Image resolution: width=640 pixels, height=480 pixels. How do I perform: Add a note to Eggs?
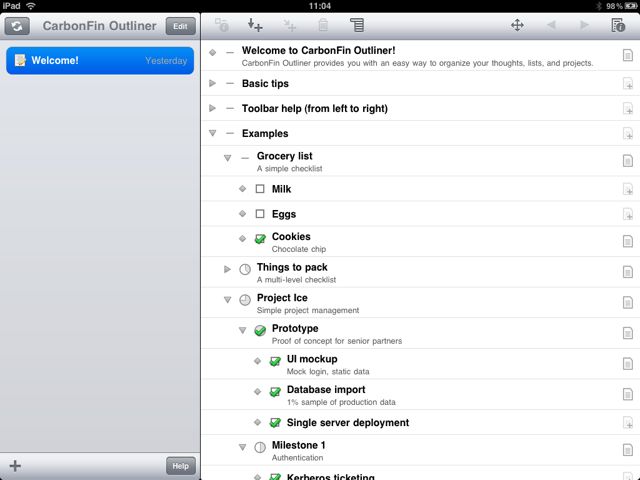(x=628, y=214)
